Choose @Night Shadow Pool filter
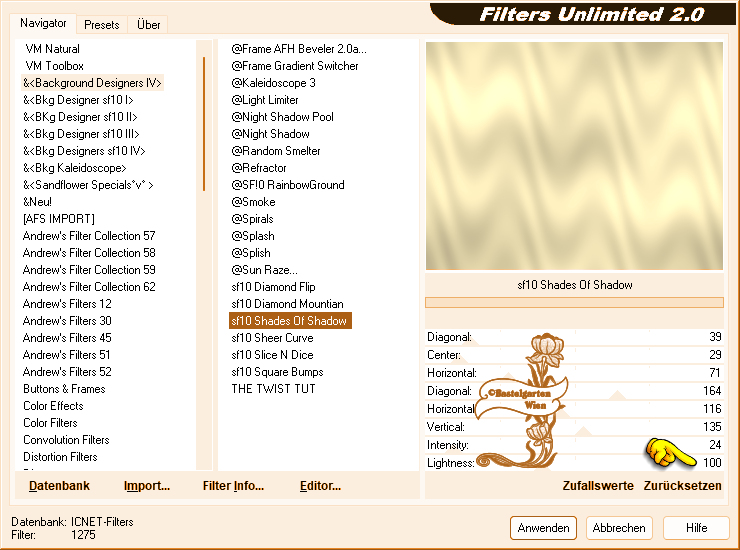Image resolution: width=740 pixels, height=550 pixels. (282, 117)
